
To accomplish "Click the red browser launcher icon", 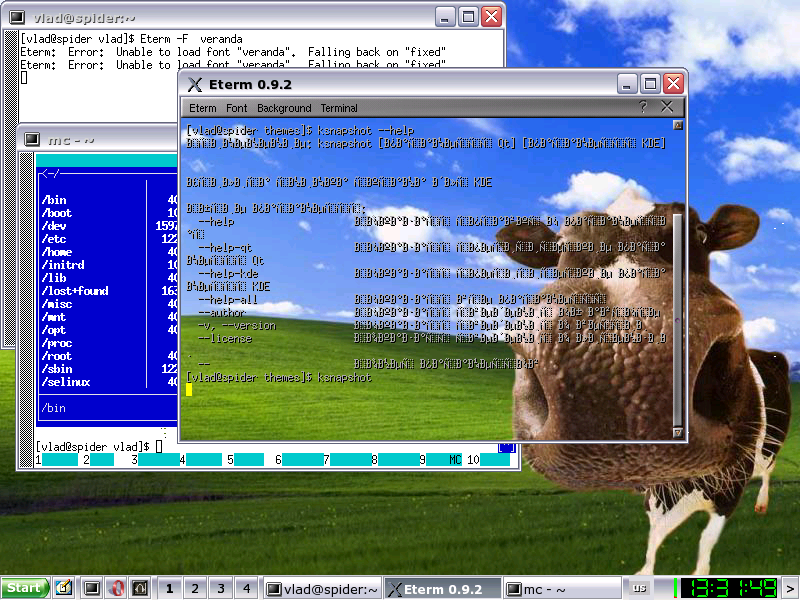I will point(116,588).
